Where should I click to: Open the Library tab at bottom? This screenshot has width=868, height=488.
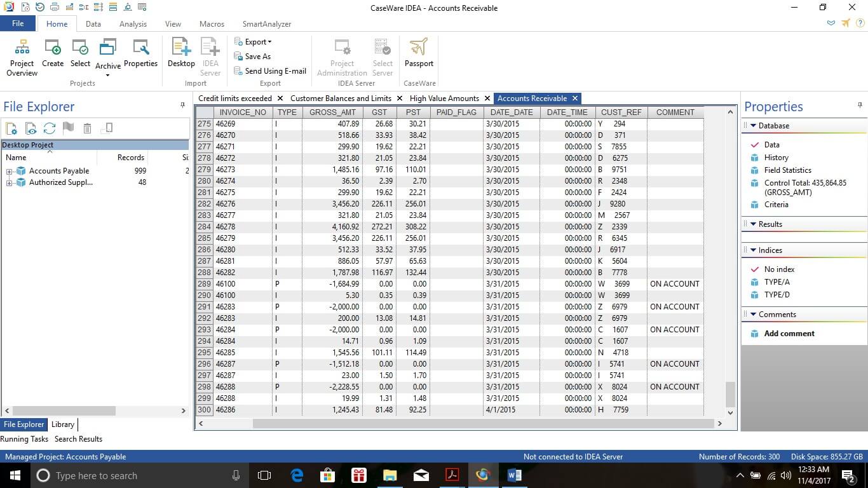tap(63, 424)
